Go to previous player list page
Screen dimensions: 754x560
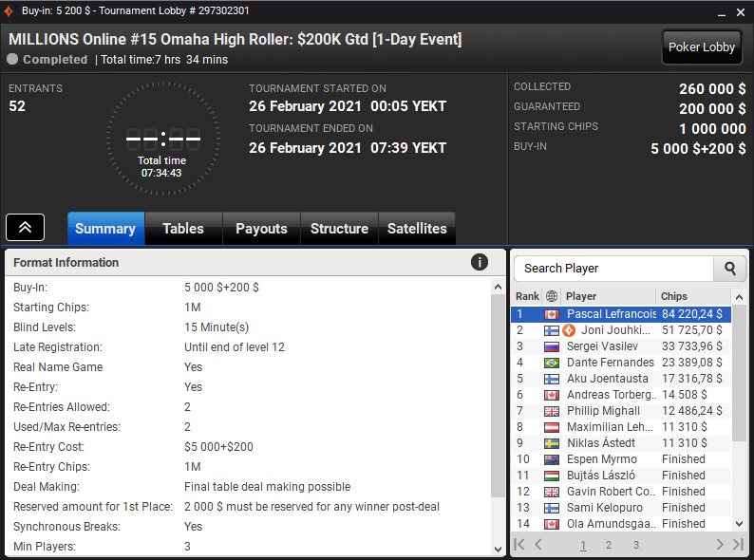coord(538,544)
